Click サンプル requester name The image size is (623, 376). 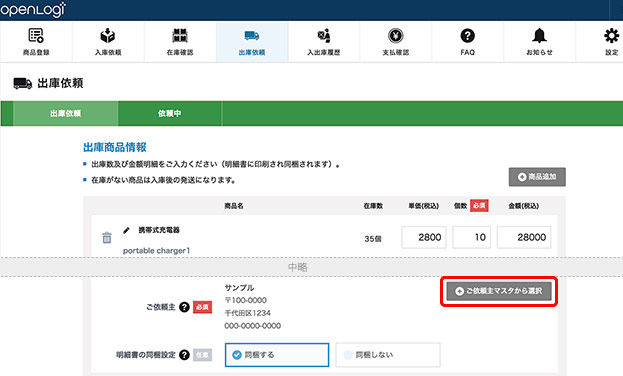click(239, 287)
